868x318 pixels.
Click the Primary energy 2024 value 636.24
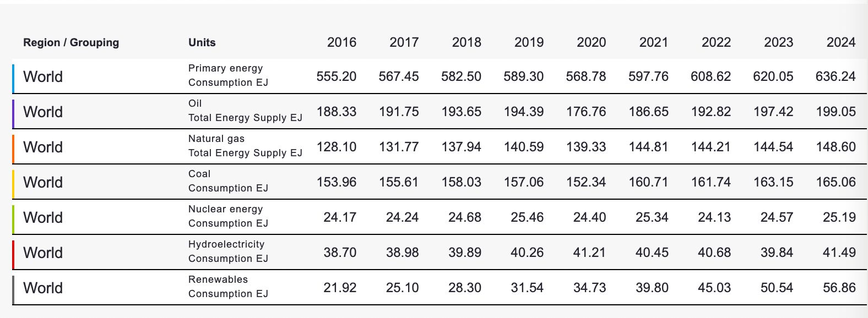tap(836, 76)
